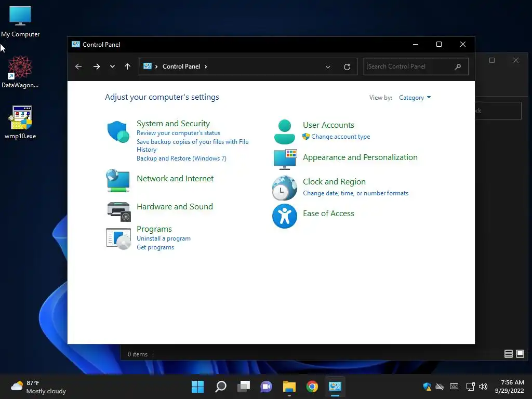Go back with the left arrow

coord(78,66)
